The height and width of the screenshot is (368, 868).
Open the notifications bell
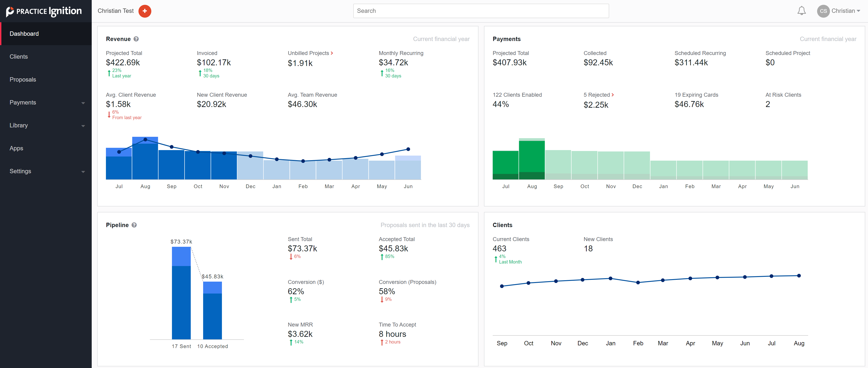pos(801,11)
